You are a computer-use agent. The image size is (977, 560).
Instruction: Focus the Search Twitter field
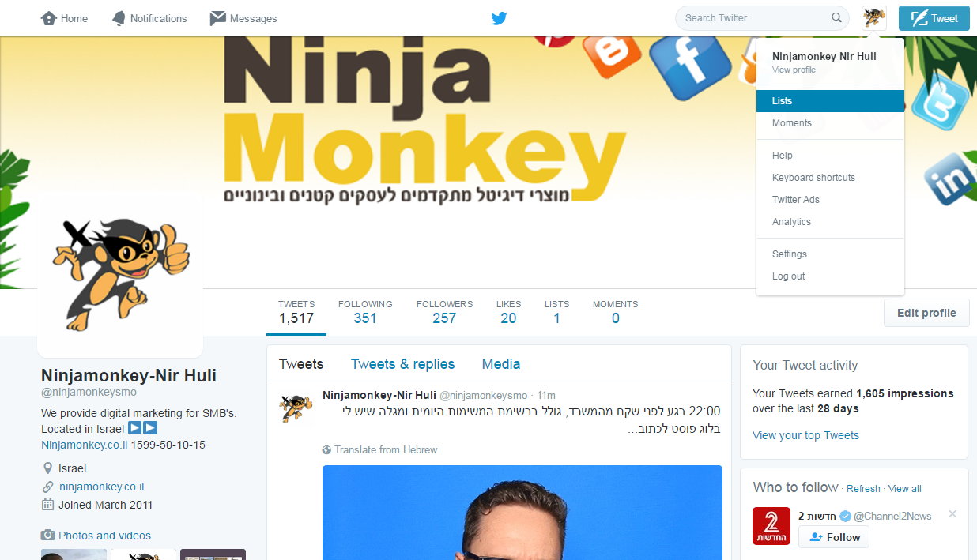point(751,18)
